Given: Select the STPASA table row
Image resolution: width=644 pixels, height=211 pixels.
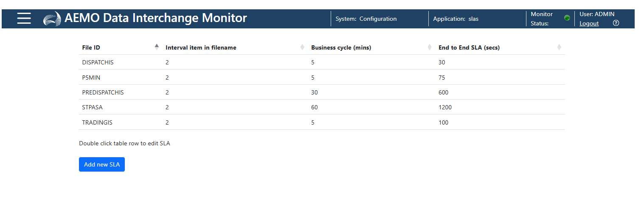Looking at the screenshot, I should click(322, 107).
